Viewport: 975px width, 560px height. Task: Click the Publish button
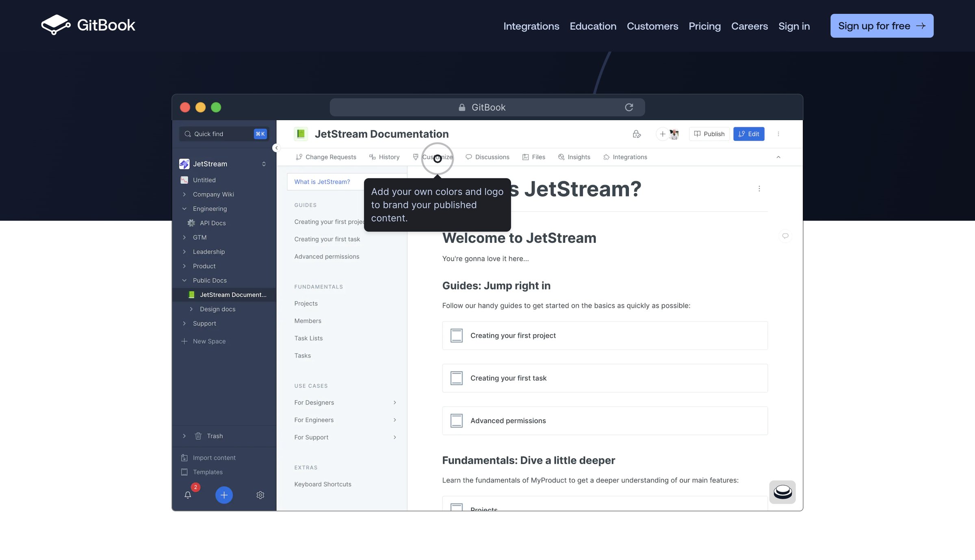point(709,134)
